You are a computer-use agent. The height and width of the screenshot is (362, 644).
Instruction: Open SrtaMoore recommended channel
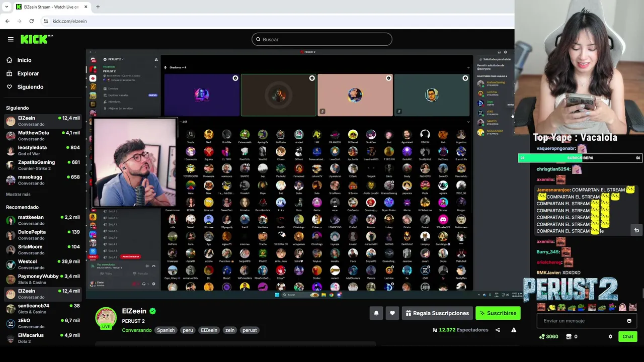tap(43, 249)
